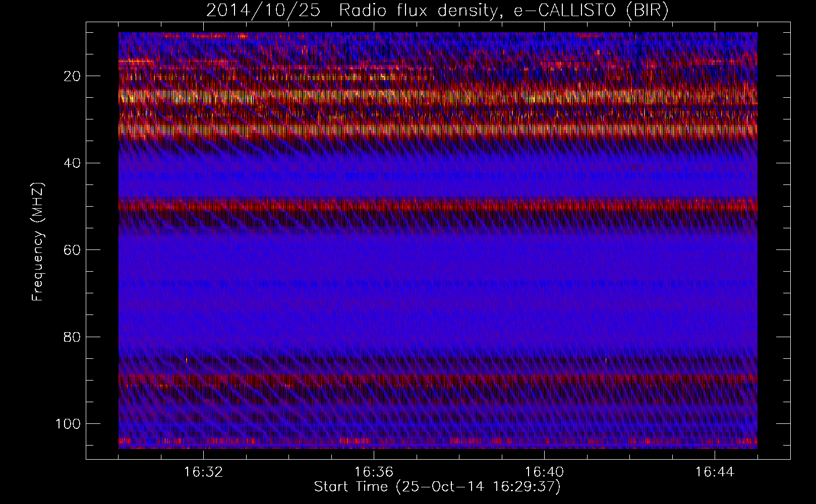Click the 16:36 time tick label
The width and height of the screenshot is (816, 504).
click(374, 472)
